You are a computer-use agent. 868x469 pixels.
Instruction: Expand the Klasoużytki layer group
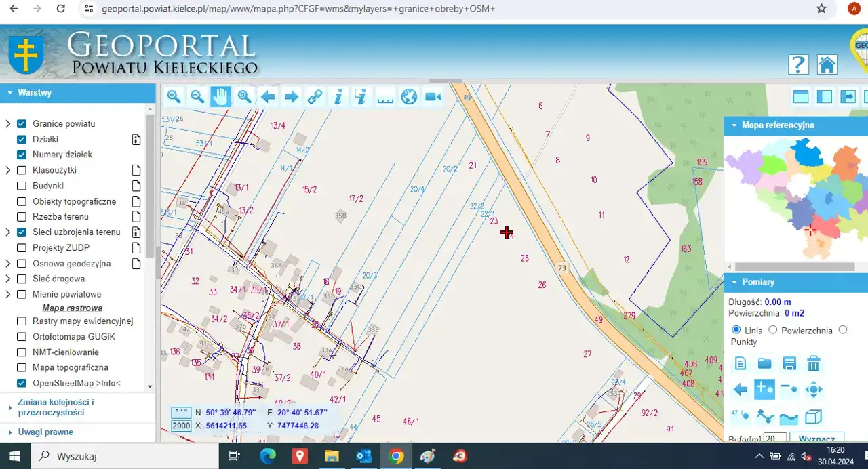coord(7,170)
